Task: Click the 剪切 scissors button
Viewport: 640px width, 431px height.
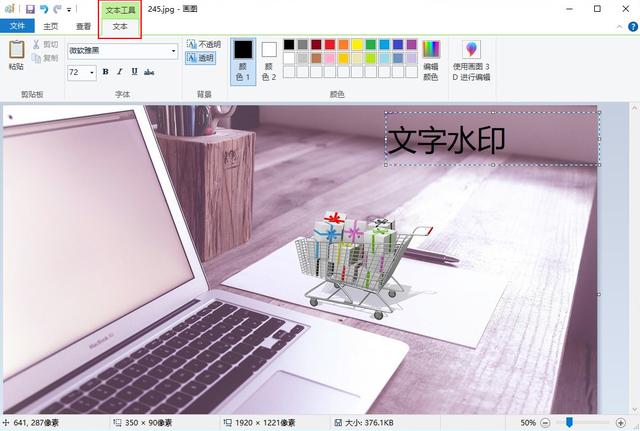Action: coord(45,44)
